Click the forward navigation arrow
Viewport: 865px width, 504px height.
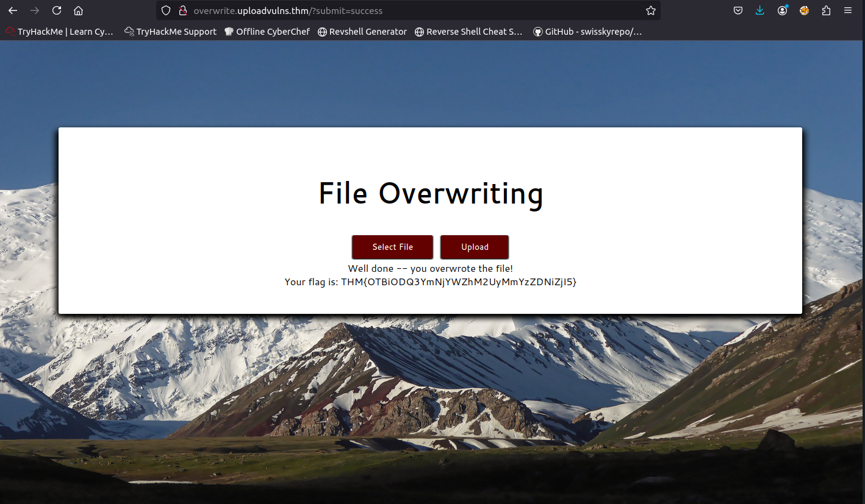34,10
